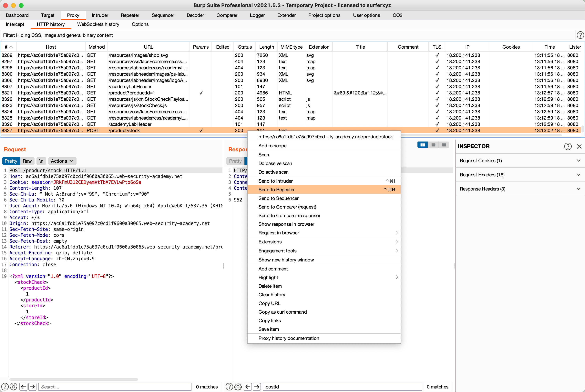This screenshot has height=392, width=585.
Task: Open Request in browser submenu
Action: coord(324,233)
